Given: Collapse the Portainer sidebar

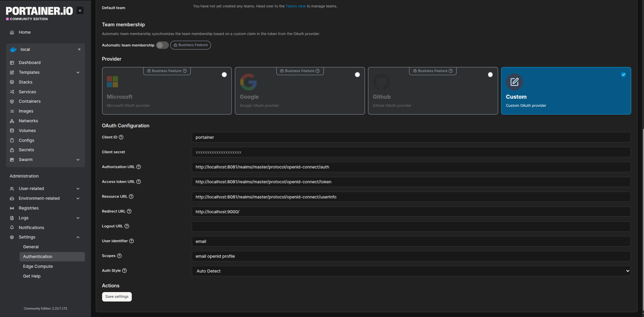Looking at the screenshot, I should (80, 10).
